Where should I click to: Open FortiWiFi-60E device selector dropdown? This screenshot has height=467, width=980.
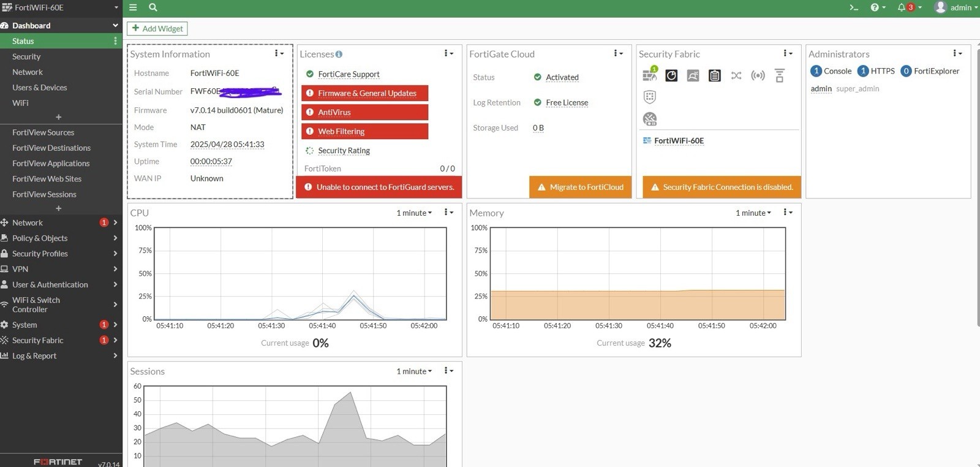[x=60, y=7]
